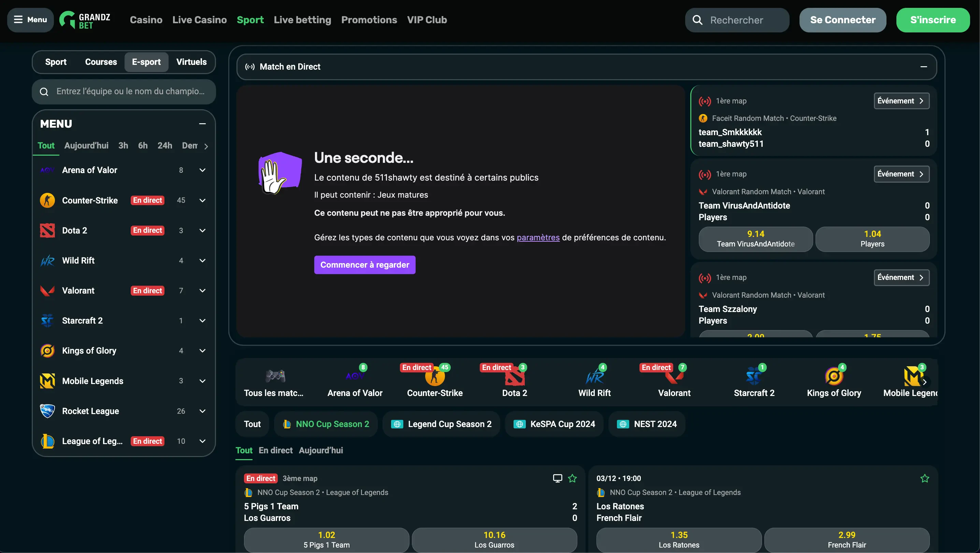Image resolution: width=980 pixels, height=553 pixels.
Task: Open Promotions page
Action: pyautogui.click(x=369, y=20)
